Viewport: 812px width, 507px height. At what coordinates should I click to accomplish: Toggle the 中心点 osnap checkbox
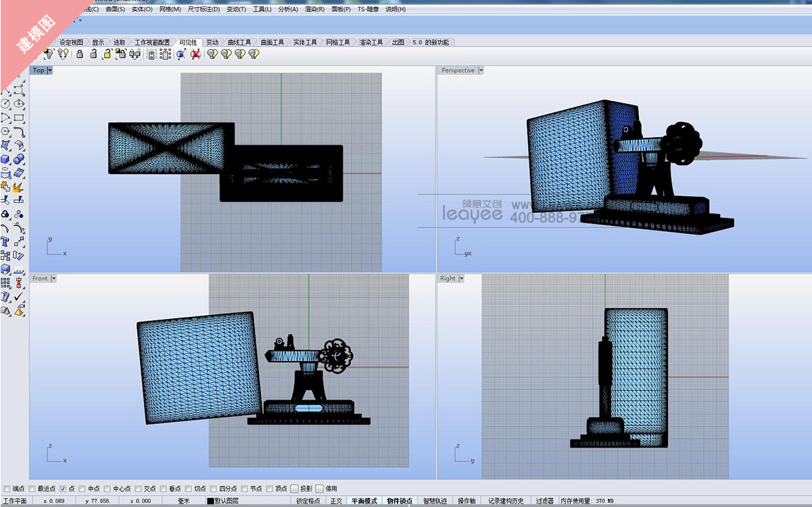[x=108, y=488]
